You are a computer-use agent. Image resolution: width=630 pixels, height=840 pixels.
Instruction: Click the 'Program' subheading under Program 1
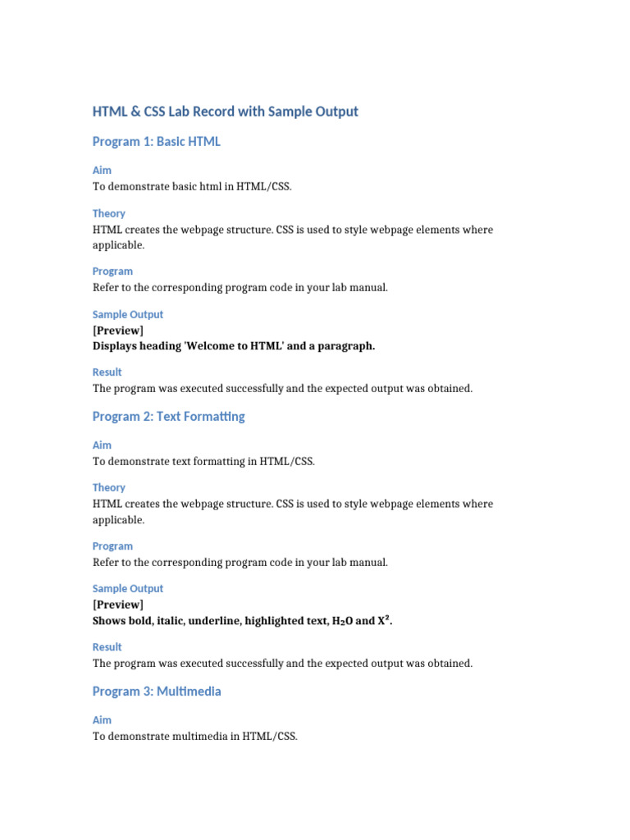(x=112, y=272)
